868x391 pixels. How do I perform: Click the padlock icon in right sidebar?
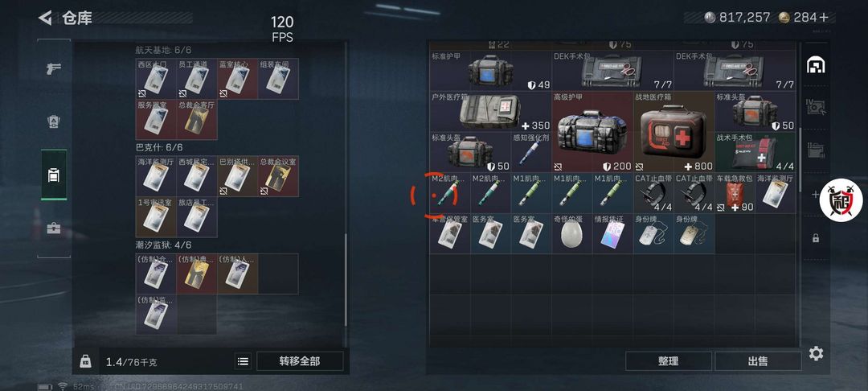pyautogui.click(x=816, y=238)
